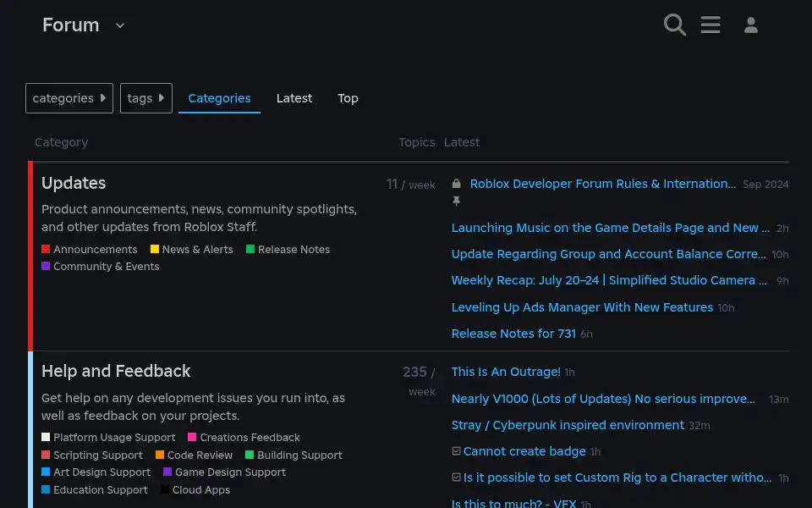The width and height of the screenshot is (812, 508).
Task: Click solved checkmark icon beside Custom Rig topic
Action: 456,477
